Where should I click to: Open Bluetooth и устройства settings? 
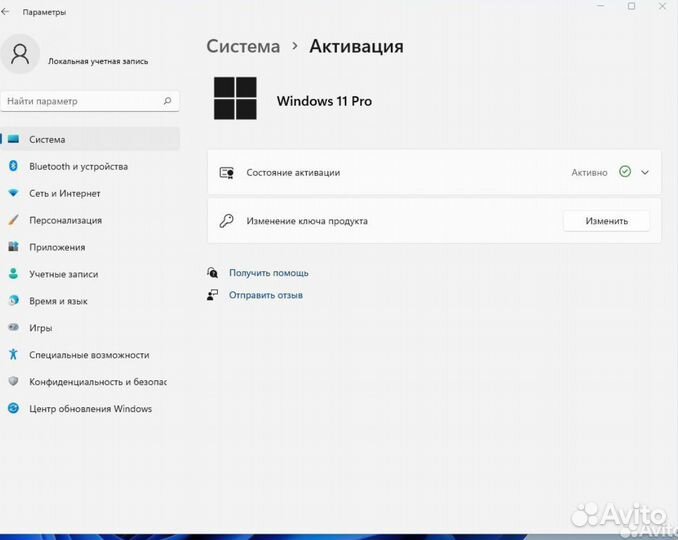pos(90,166)
